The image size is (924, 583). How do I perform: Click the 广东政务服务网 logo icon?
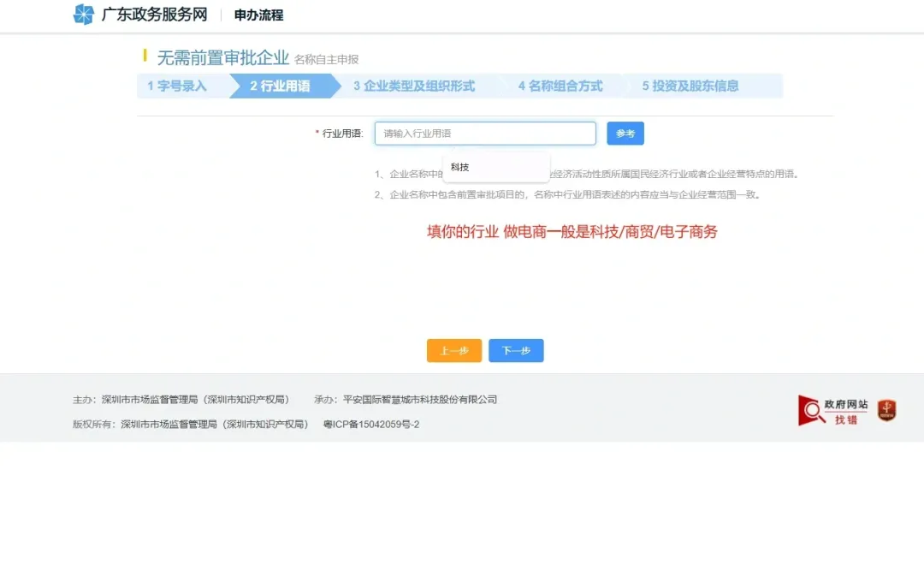[83, 15]
